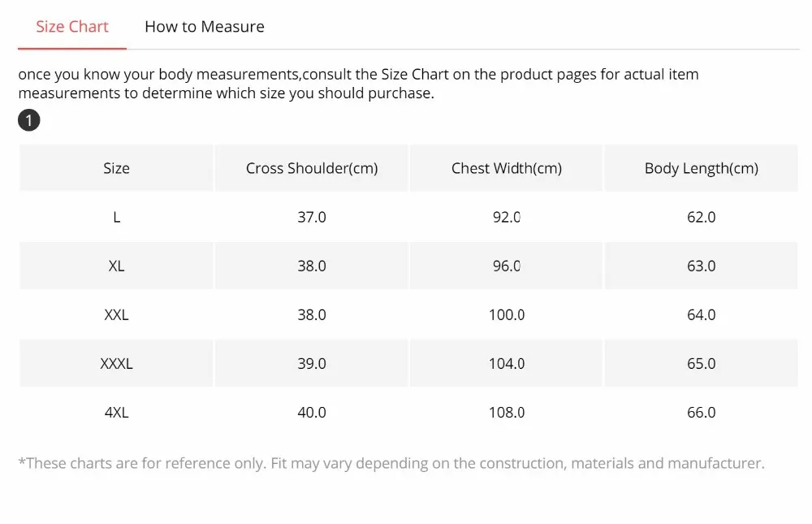The height and width of the screenshot is (524, 812).
Task: Click the 108.0 chest width cell
Action: (x=507, y=412)
